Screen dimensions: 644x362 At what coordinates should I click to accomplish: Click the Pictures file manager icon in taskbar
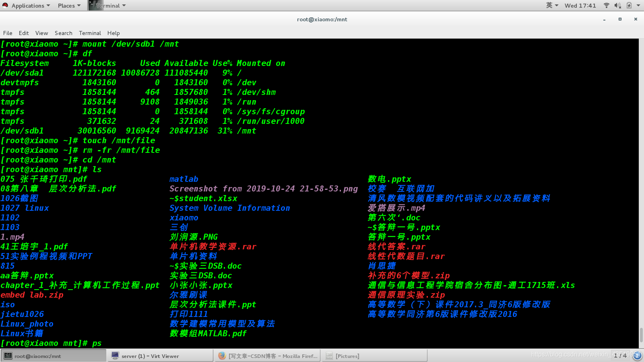329,356
